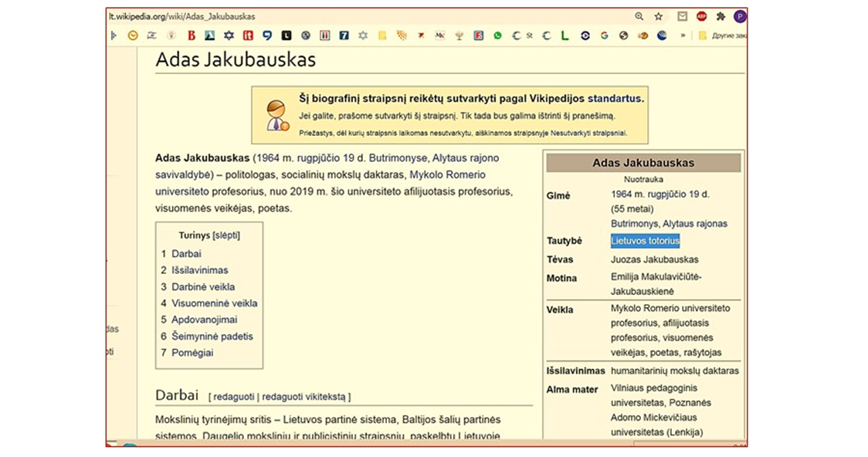
Task: Open the mail envelope extension icon
Action: pyautogui.click(x=683, y=16)
